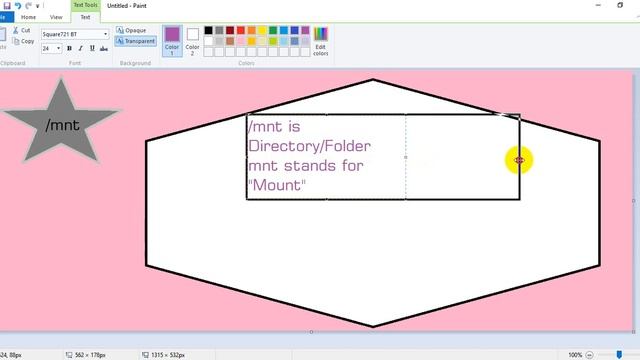
Task: Switch to the Home tab
Action: tap(28, 17)
